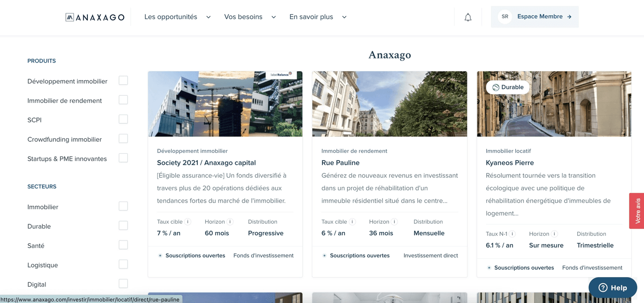Expand chevron next to Vos besoins
This screenshot has height=303, width=644.
click(274, 17)
